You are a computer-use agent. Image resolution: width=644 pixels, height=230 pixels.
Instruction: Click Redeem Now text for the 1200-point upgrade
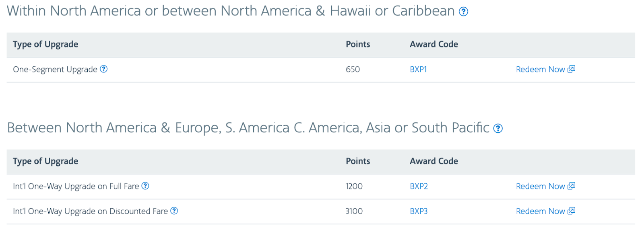pyautogui.click(x=540, y=186)
